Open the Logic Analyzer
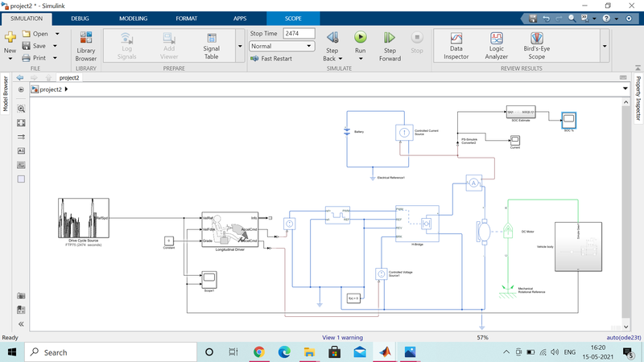644x362 pixels. (496, 46)
